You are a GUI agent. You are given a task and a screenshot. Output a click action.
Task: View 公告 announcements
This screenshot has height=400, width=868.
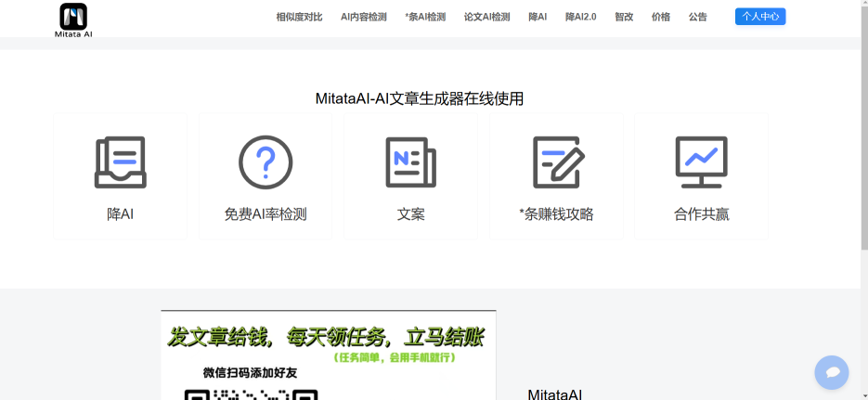(697, 17)
